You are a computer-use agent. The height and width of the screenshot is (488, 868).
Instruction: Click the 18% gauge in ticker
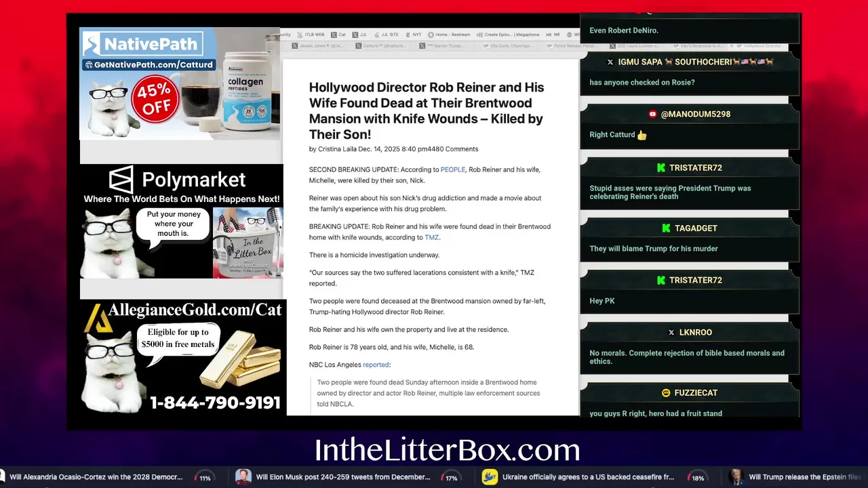tap(698, 478)
